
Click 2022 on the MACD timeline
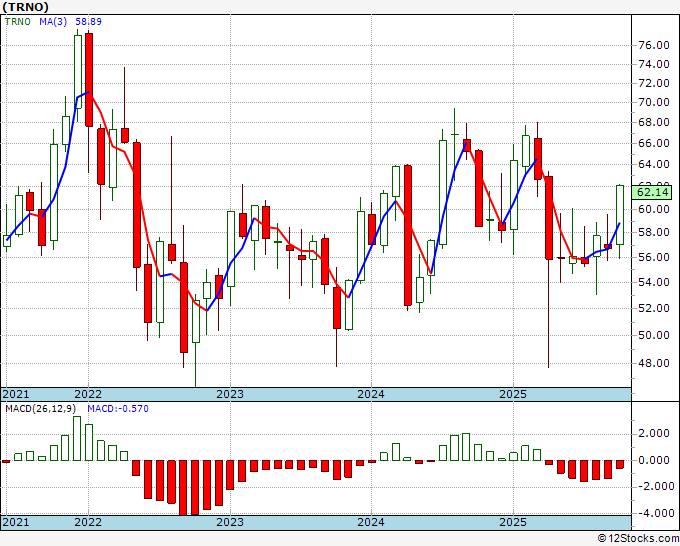click(88, 522)
